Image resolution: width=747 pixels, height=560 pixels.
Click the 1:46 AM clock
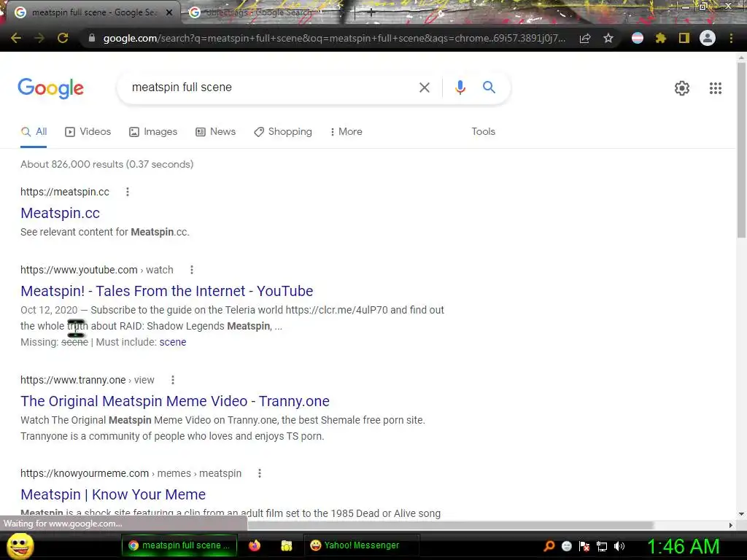683,546
